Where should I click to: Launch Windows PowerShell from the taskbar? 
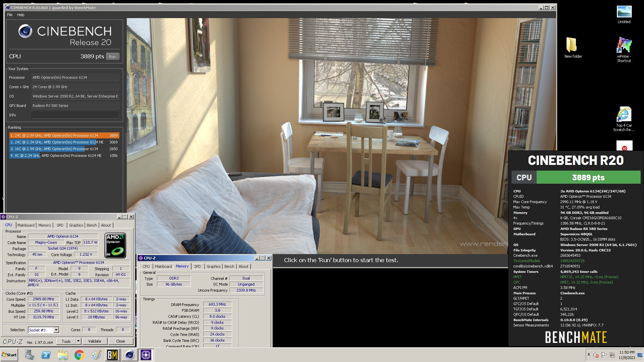point(46,355)
